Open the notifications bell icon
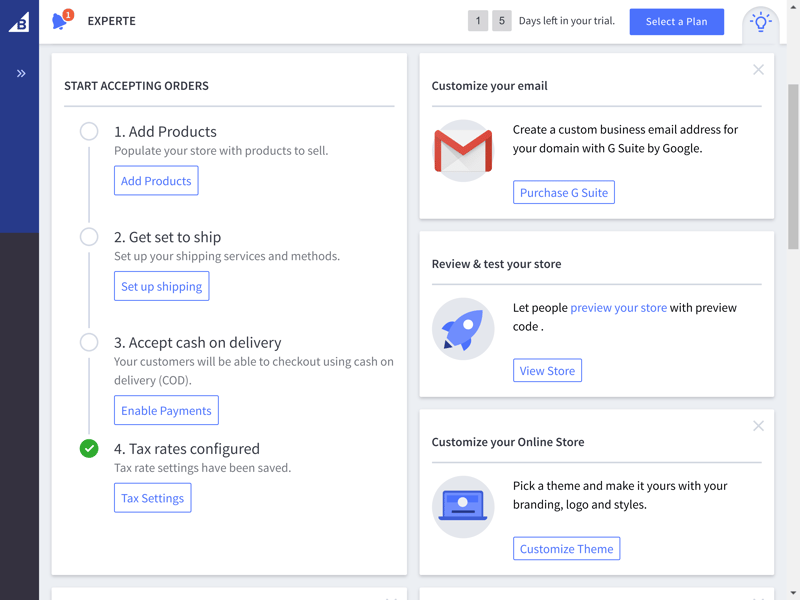The image size is (800, 600). pos(62,20)
